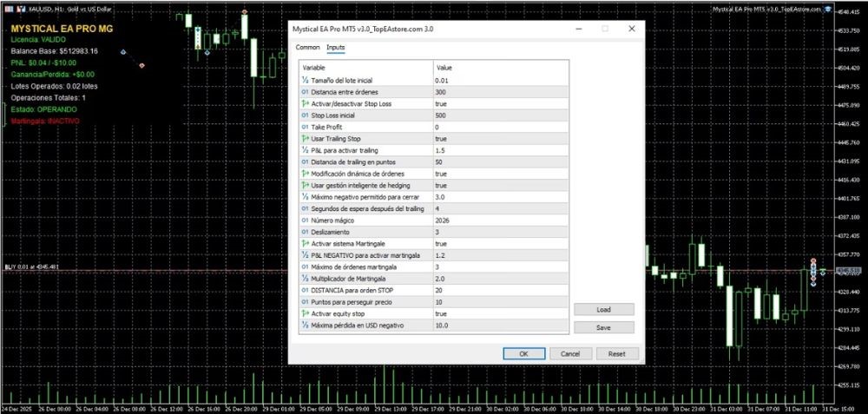
Task: Click the icon beside Multiplicador de Martingala
Action: pos(305,279)
